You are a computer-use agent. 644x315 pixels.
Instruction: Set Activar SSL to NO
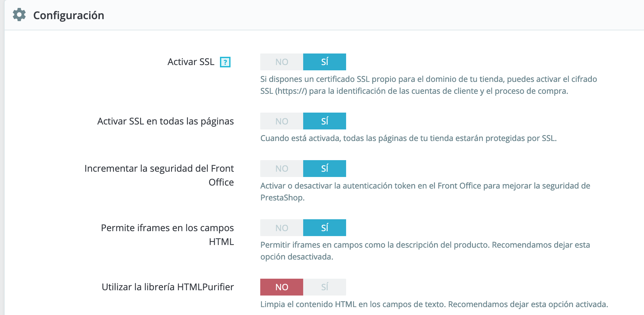(x=282, y=62)
